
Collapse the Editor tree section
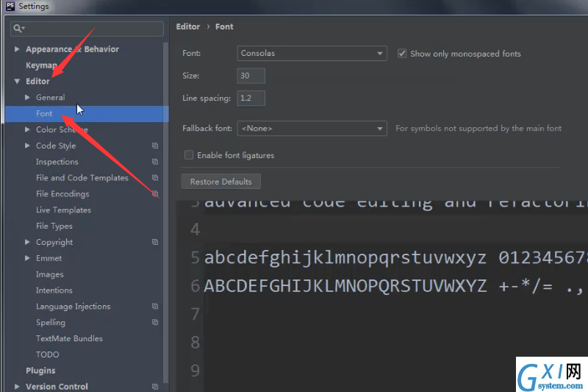pos(17,81)
